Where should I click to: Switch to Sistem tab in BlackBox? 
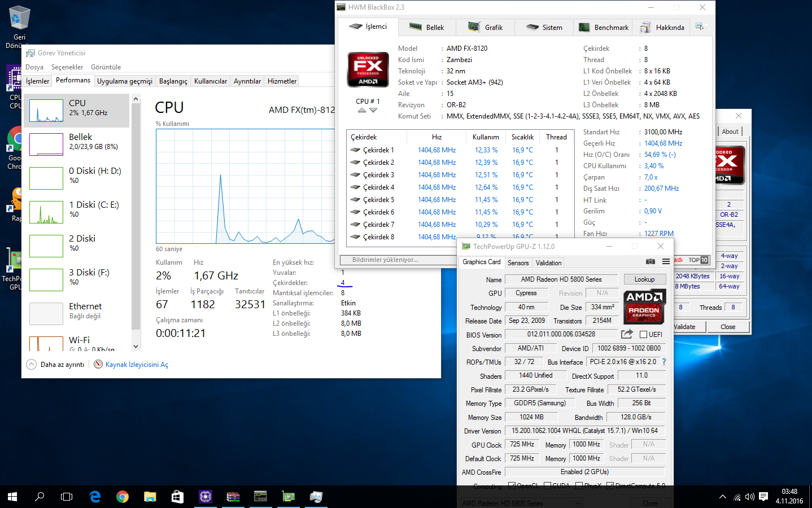tap(544, 27)
